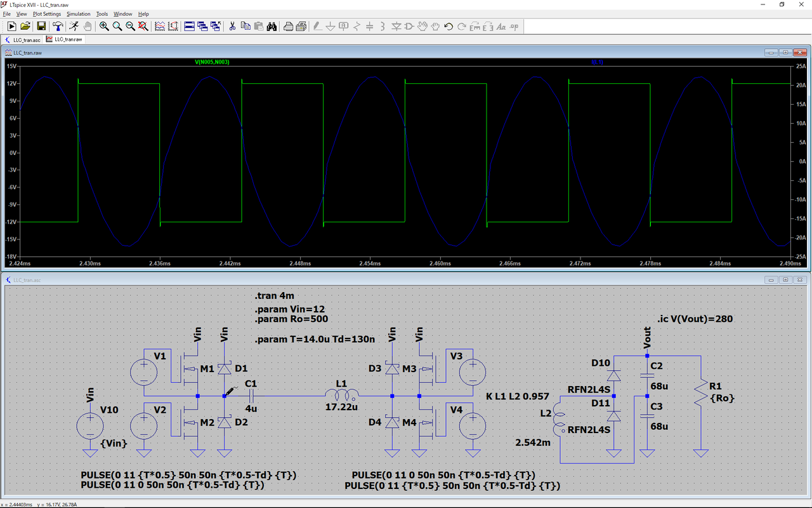Screen dimensions: 812x508
Task: Click the Copy icon in toolbar
Action: 246,26
